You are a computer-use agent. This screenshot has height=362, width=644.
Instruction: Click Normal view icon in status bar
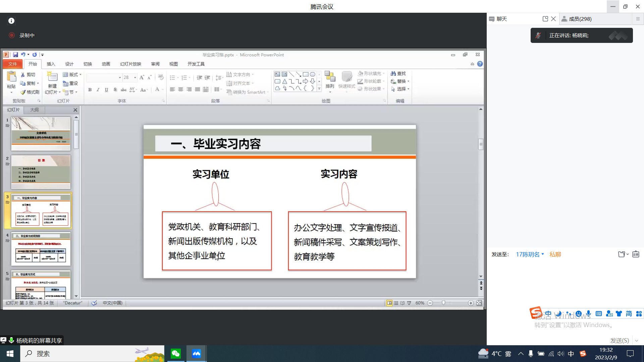tap(389, 303)
